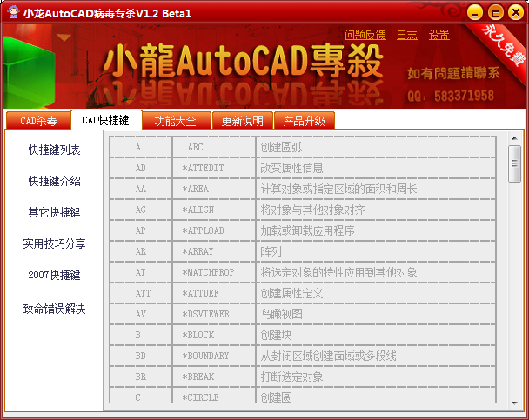Open 实用技巧分享 in the sidebar
The width and height of the screenshot is (529, 420).
54,243
